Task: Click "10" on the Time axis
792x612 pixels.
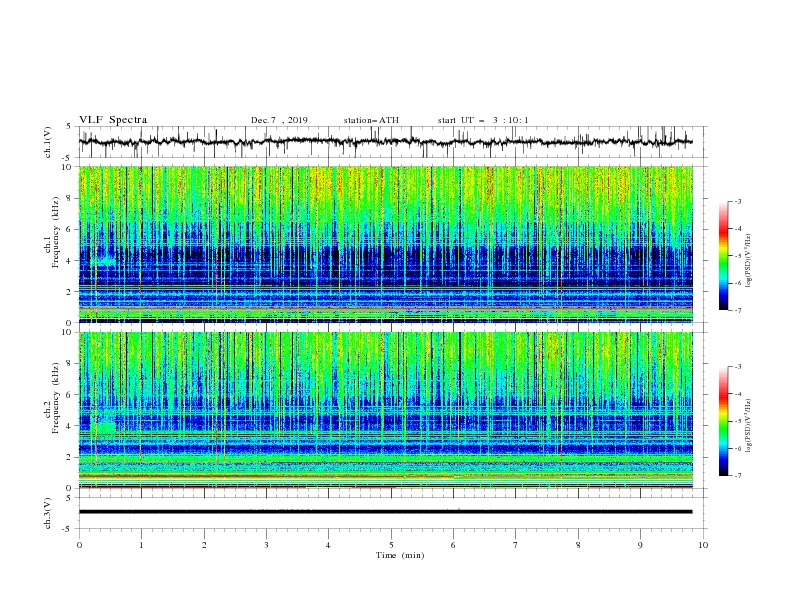Action: [703, 545]
